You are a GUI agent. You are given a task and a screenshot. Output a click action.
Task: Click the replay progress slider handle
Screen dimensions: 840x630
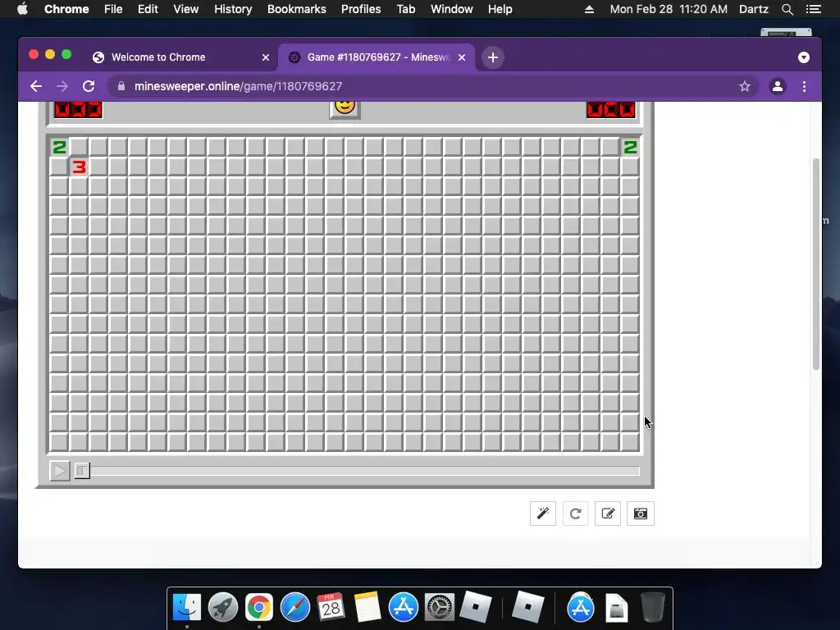[x=81, y=470]
